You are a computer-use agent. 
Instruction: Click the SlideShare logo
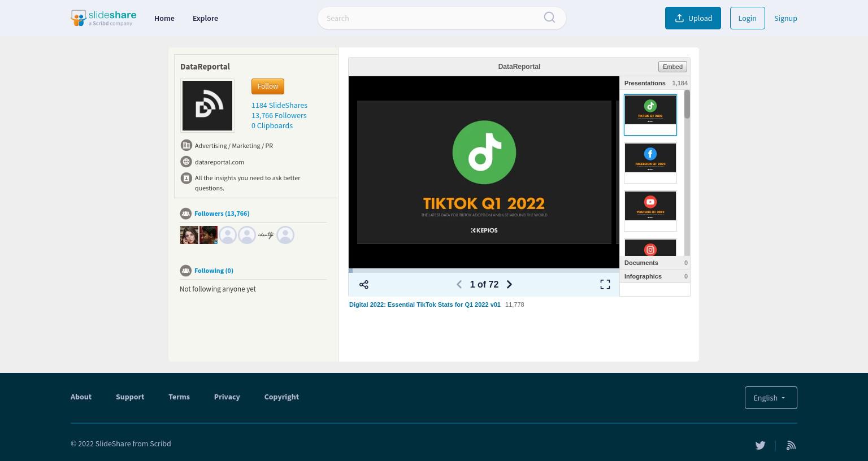pyautogui.click(x=103, y=18)
